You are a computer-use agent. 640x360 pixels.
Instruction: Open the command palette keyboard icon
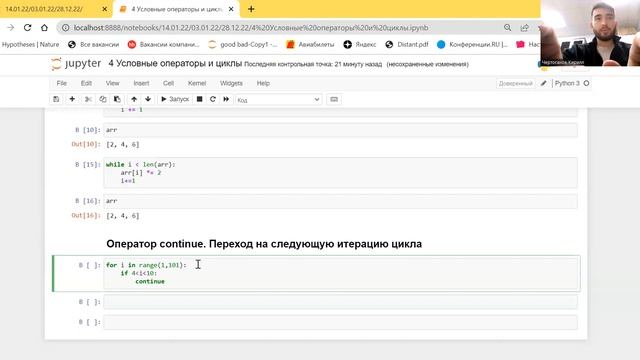(334, 99)
